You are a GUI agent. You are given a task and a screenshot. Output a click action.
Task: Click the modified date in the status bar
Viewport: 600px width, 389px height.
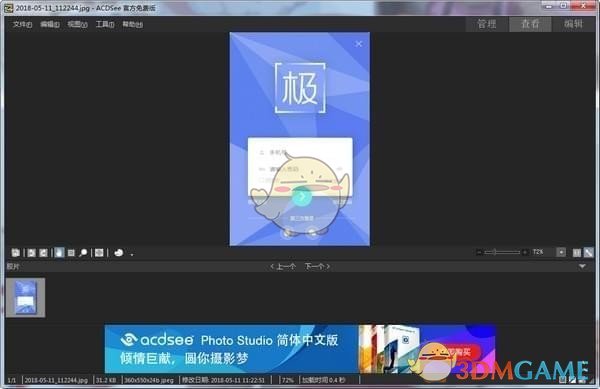click(x=223, y=380)
